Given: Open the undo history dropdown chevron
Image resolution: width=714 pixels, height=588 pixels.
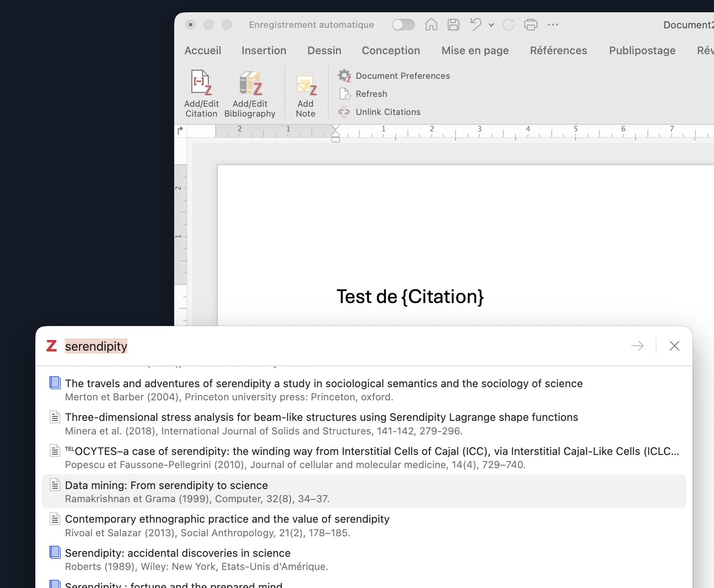Looking at the screenshot, I should [x=491, y=25].
